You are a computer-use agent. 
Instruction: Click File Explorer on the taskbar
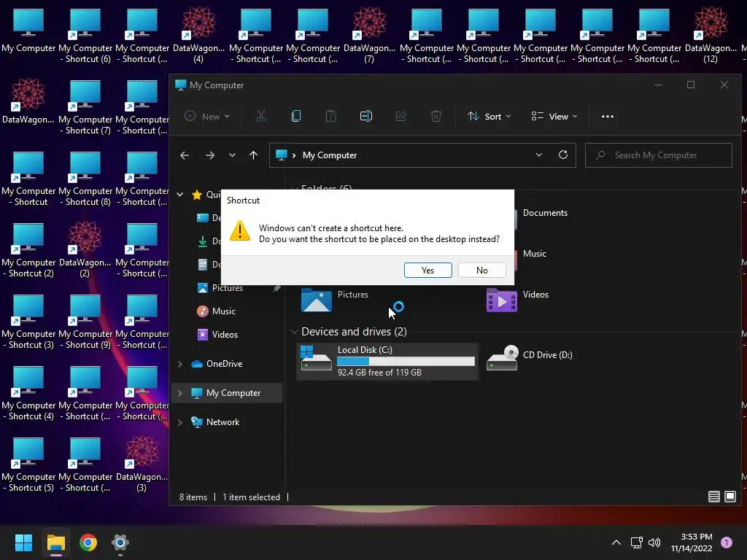(x=55, y=542)
